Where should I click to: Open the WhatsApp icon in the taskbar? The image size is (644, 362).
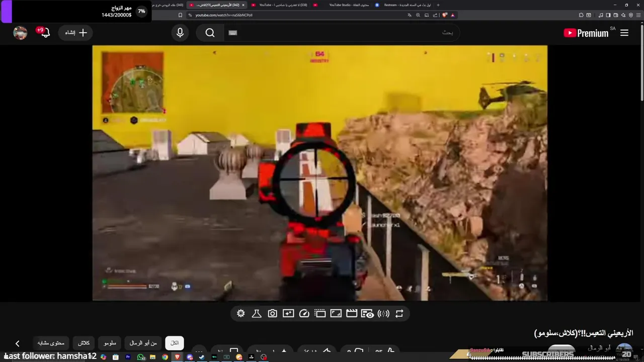click(140, 357)
